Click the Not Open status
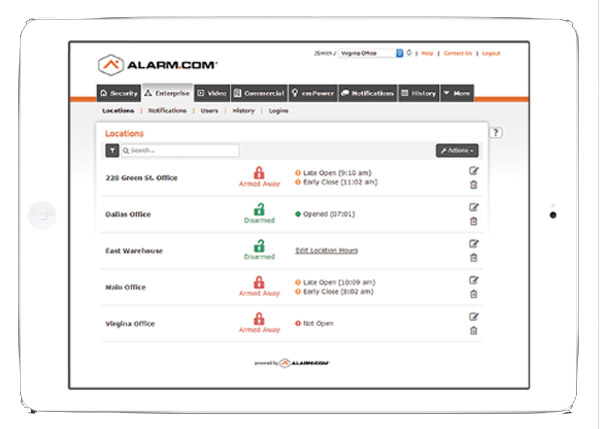 coord(314,323)
